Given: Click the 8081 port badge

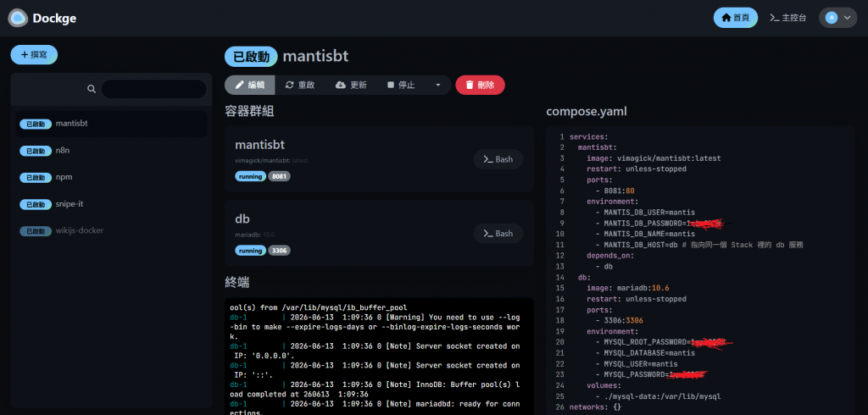Looking at the screenshot, I should (x=280, y=176).
